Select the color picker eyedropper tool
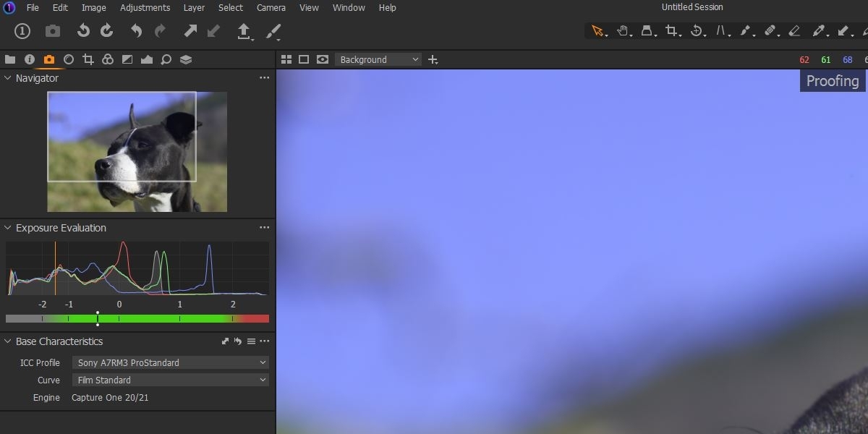868x434 pixels. point(818,30)
